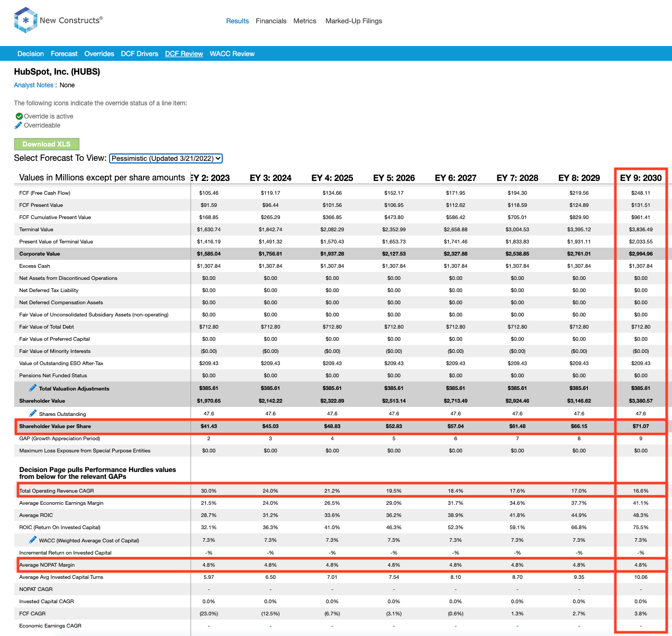Click the HubSpot, Inc. (HUBS) heading
Viewport: 672px width, 636px height.
pyautogui.click(x=57, y=71)
